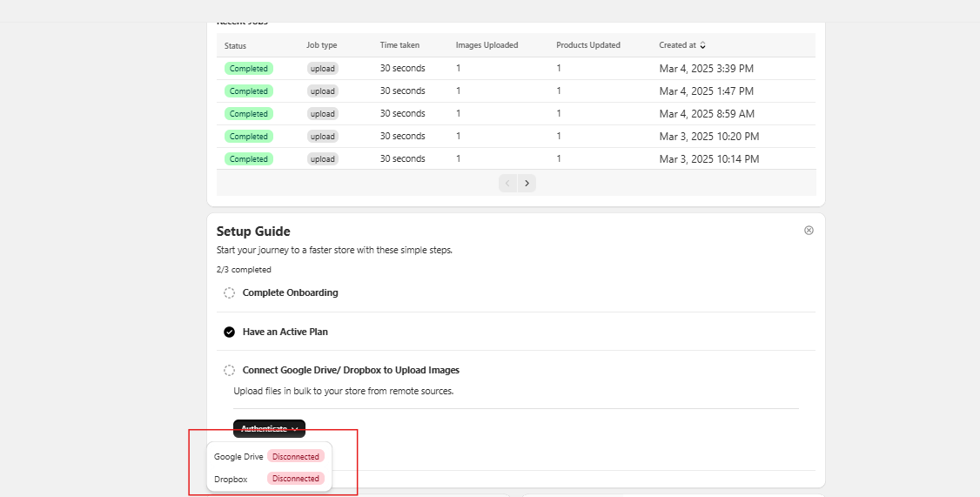The height and width of the screenshot is (497, 980).
Task: Expand the Have an Active Plan step
Action: tap(285, 332)
